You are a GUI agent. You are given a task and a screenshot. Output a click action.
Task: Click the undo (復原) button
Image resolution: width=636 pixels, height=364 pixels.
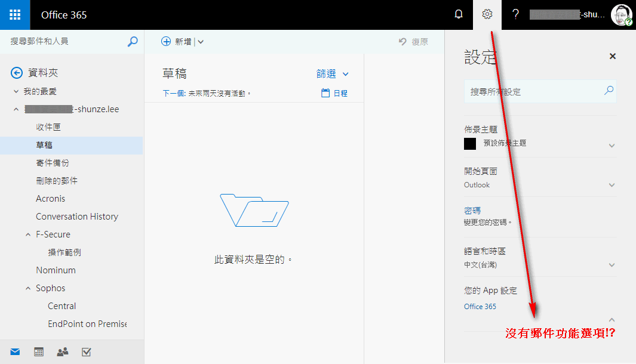click(x=413, y=42)
